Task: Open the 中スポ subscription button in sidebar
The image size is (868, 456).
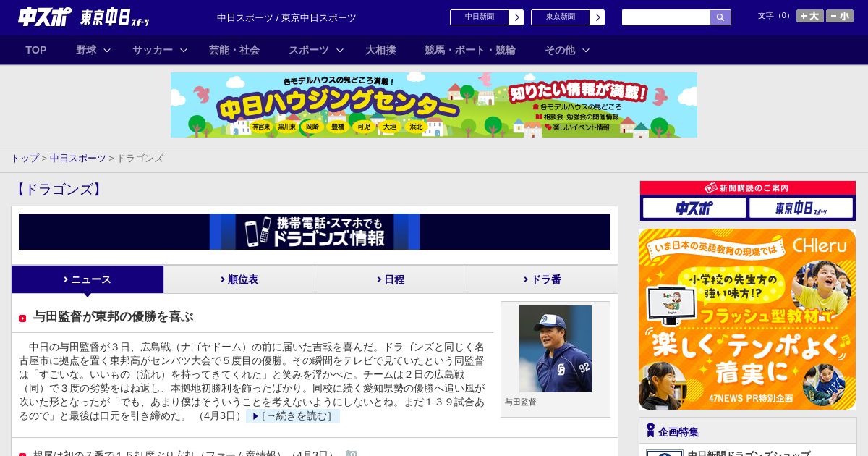Action: 694,208
